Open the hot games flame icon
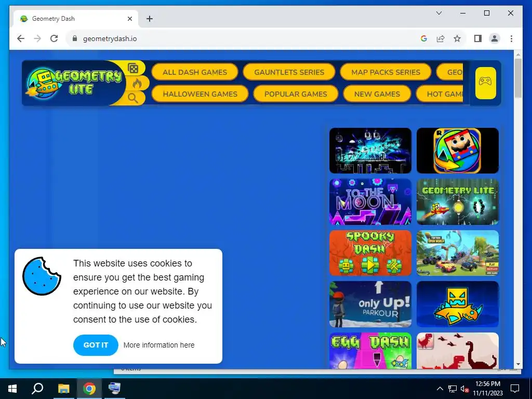 point(137,83)
